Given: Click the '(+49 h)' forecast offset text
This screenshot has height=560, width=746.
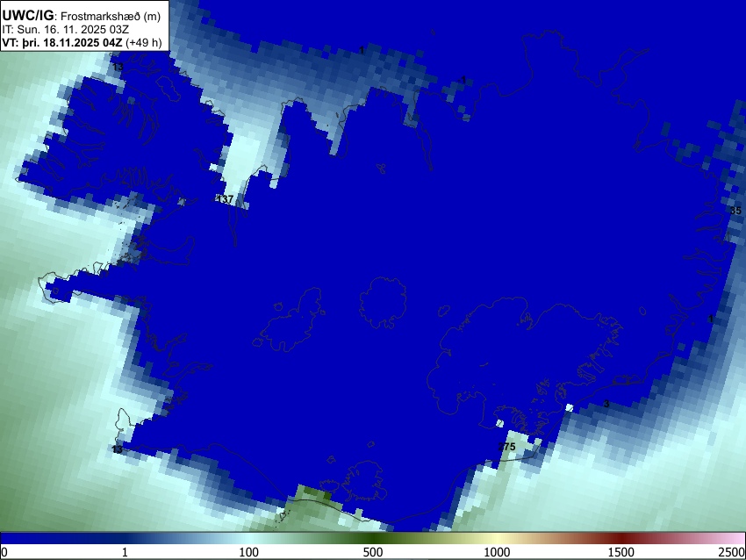Looking at the screenshot, I should (x=144, y=42).
